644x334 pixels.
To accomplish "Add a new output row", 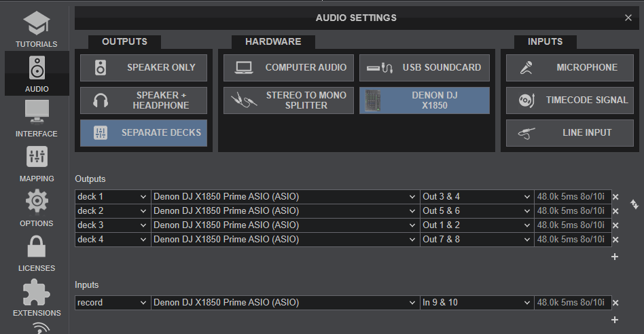I will point(615,257).
